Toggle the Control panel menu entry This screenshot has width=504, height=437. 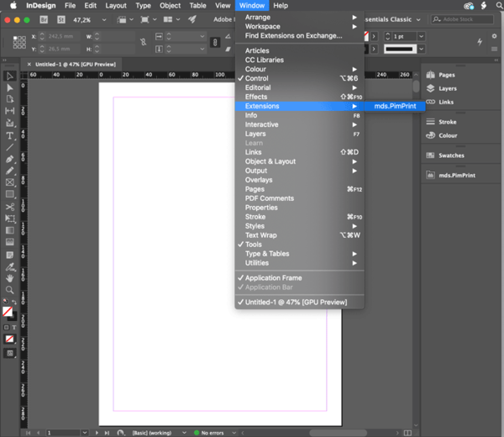click(257, 78)
